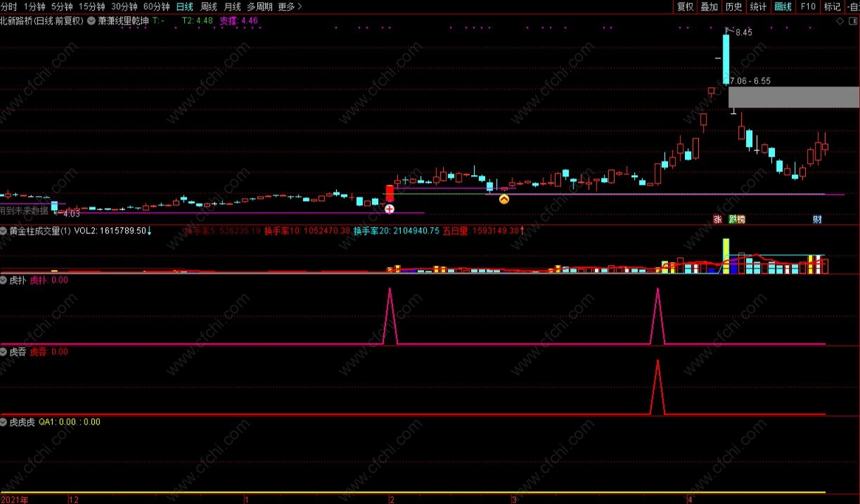The height and width of the screenshot is (504, 860).
Task: Click the 五日量 value label
Action: click(x=481, y=231)
